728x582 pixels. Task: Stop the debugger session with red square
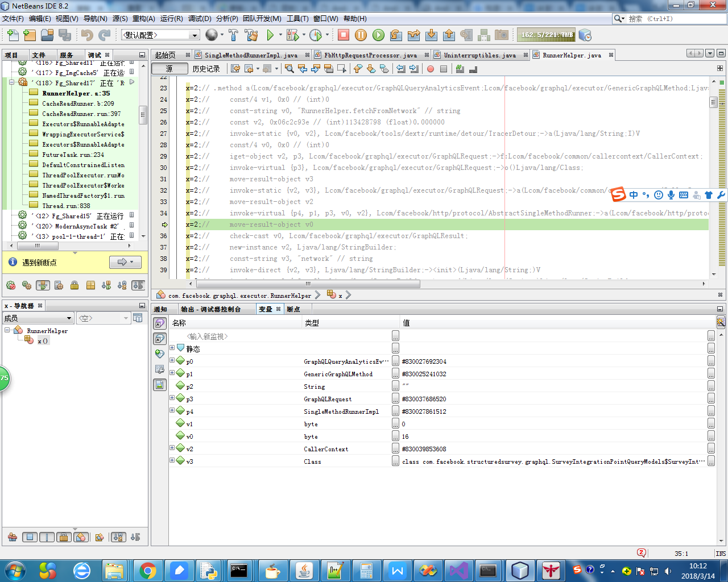pyautogui.click(x=344, y=35)
